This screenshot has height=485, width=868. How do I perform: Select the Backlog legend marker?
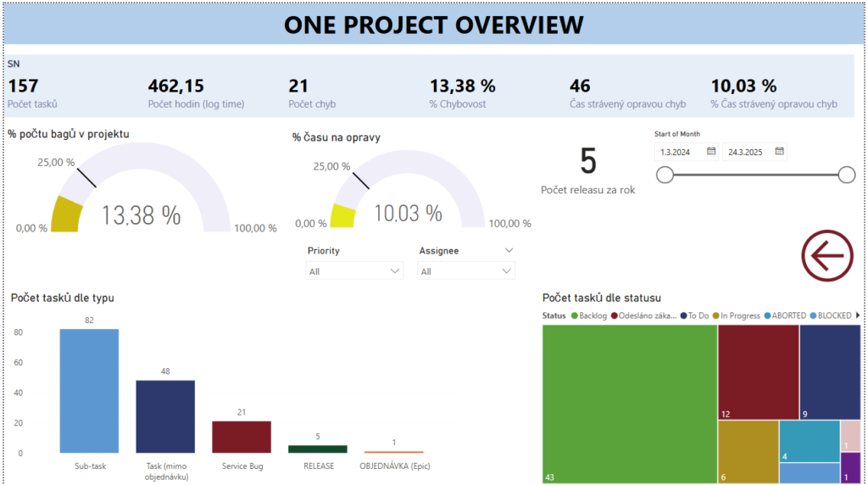click(575, 315)
